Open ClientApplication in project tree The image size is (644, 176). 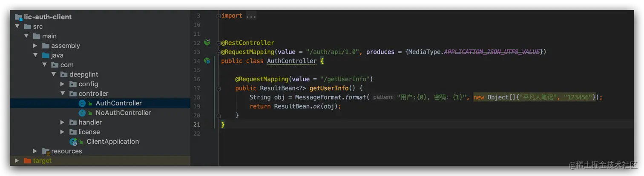point(113,142)
